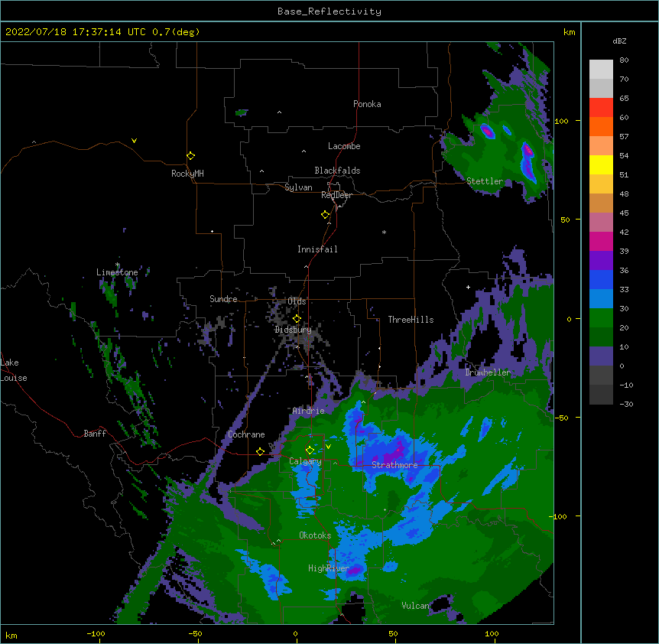Click the Blackfalds city label
This screenshot has height=644, width=659.
337,171
